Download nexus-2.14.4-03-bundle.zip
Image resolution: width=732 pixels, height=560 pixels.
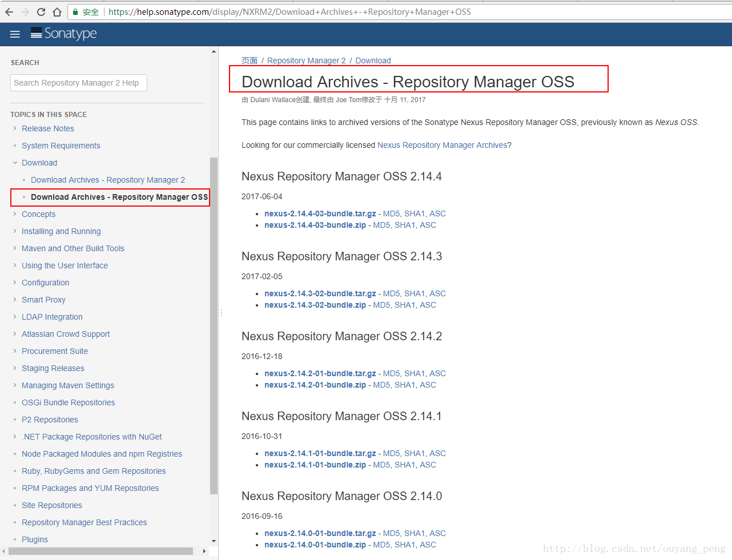tap(315, 225)
